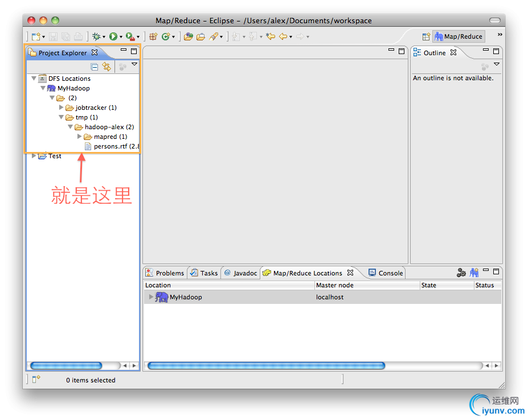The image size is (528, 420).
Task: Click the State column header
Action: (x=447, y=285)
